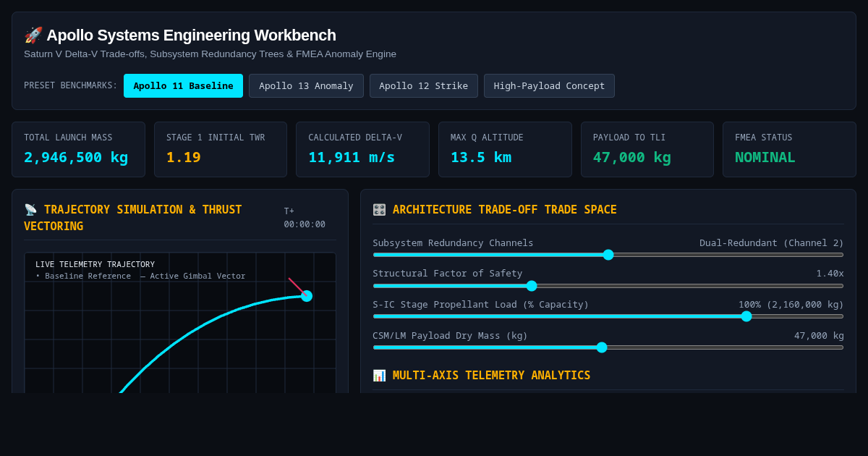Viewport: 868px width, 456px height.
Task: Click the Stage 1 Initial TWR value 1.19
Action: [184, 157]
